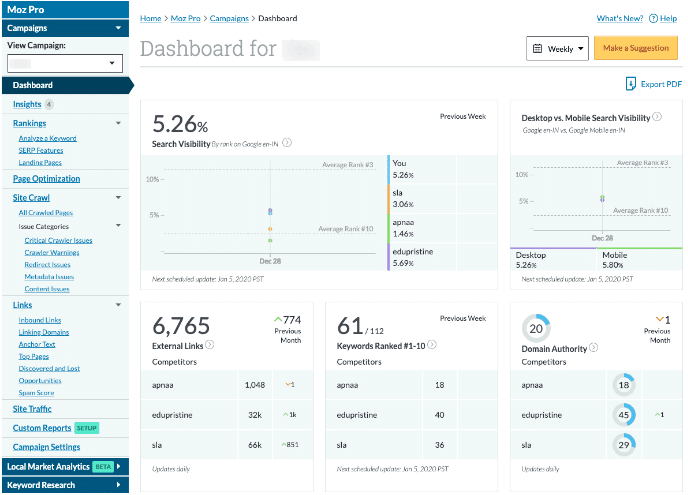Open SERP Features link
This screenshot has height=495, width=688.
[x=41, y=151]
